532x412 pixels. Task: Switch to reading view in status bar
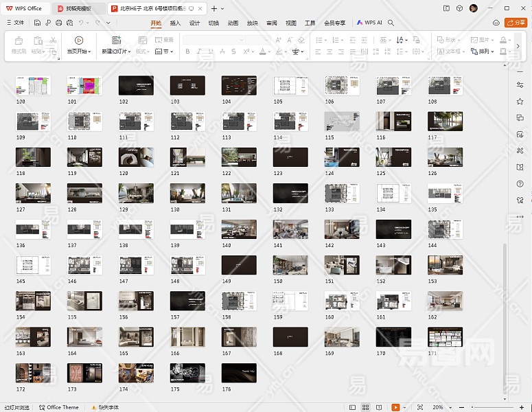(380, 407)
